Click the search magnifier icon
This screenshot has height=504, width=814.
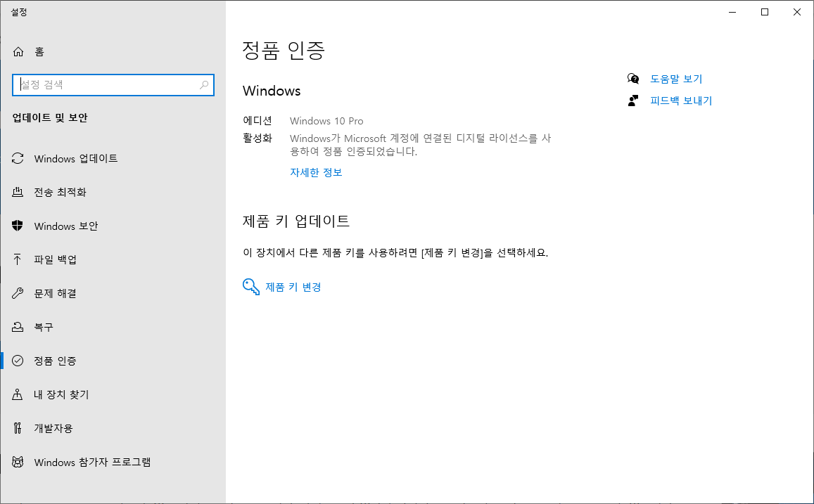click(204, 85)
